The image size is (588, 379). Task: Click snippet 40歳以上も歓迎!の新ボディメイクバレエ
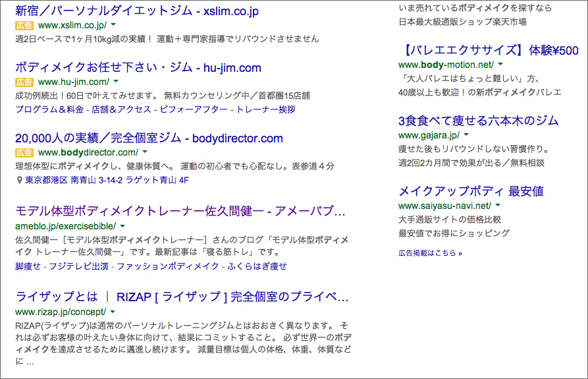point(479,92)
